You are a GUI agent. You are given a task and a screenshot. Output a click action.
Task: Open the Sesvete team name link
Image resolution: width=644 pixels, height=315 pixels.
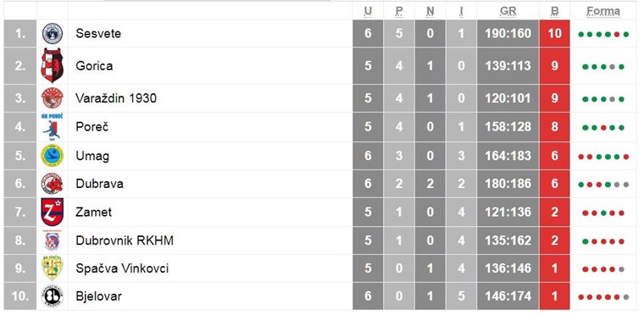tap(98, 33)
